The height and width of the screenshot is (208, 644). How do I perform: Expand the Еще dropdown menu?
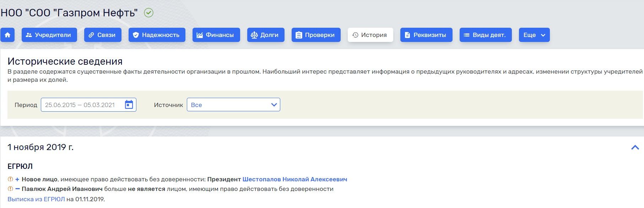534,35
